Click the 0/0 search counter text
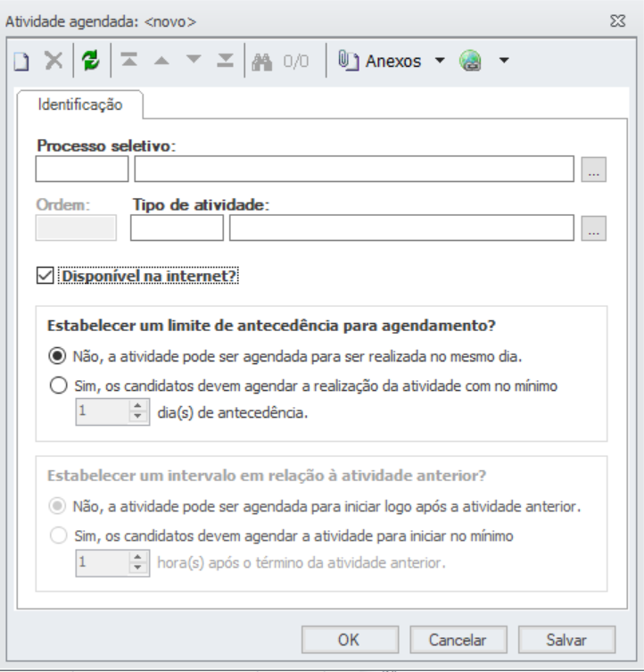The width and height of the screenshot is (644, 672). click(x=295, y=62)
